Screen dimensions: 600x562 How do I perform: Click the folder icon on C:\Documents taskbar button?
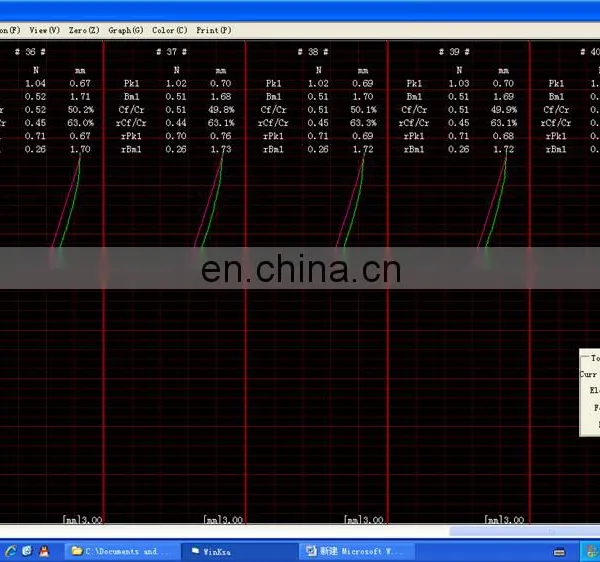click(77, 551)
